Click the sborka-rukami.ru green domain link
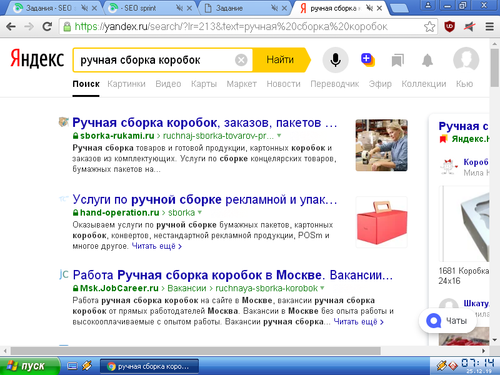 click(117, 136)
